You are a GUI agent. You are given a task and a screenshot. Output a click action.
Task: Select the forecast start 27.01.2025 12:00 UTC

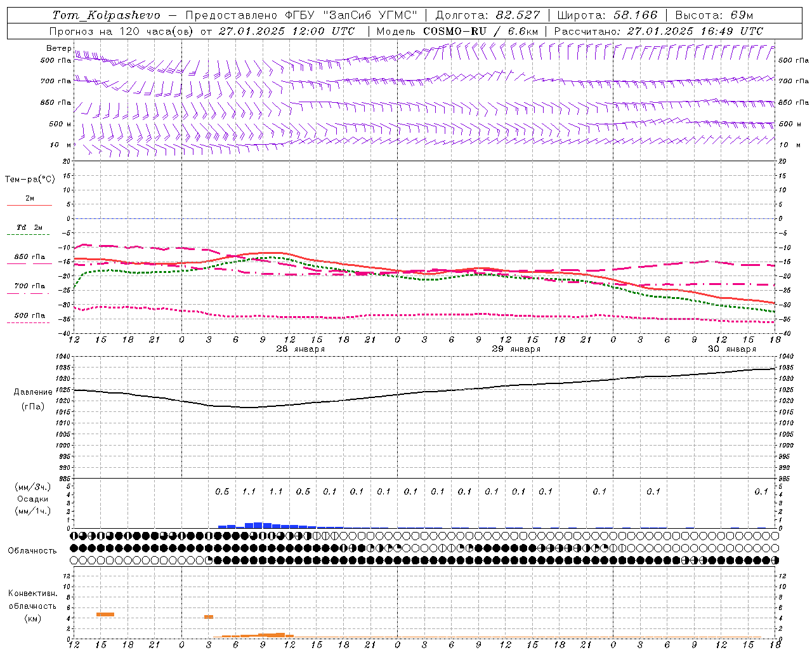click(x=287, y=31)
